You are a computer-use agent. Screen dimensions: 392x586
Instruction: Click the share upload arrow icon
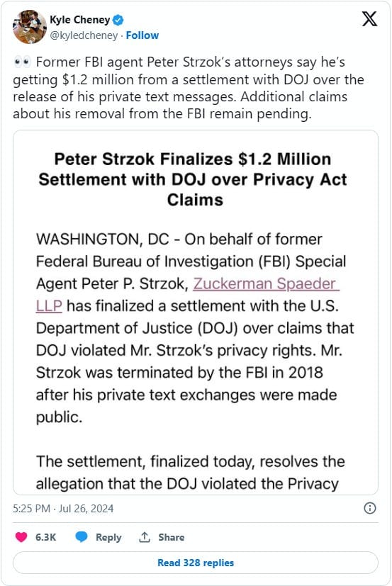[x=145, y=537]
